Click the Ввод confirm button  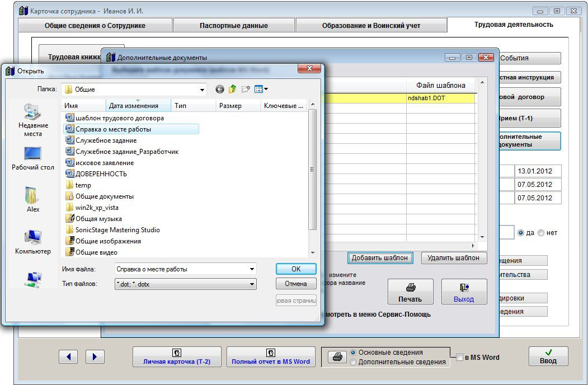click(548, 356)
